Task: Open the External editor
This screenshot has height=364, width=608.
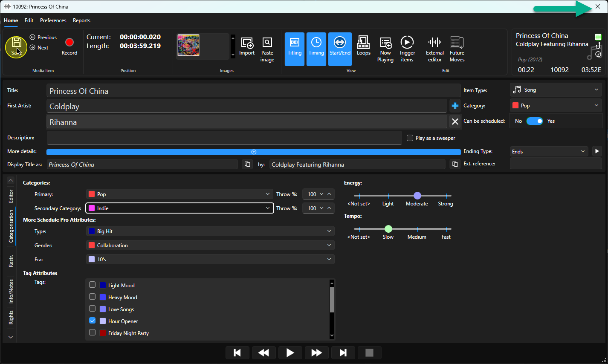Action: click(435, 49)
